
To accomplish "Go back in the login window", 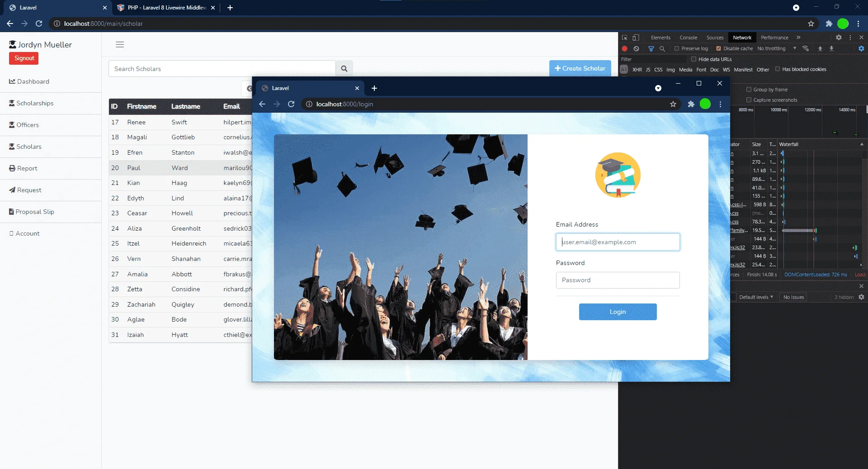I will (x=262, y=104).
